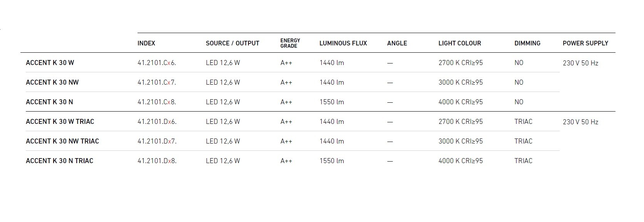Viewport: 644px width, 222px height.
Task: Click the SOURCE / OUTPUT column header
Action: [x=232, y=43]
